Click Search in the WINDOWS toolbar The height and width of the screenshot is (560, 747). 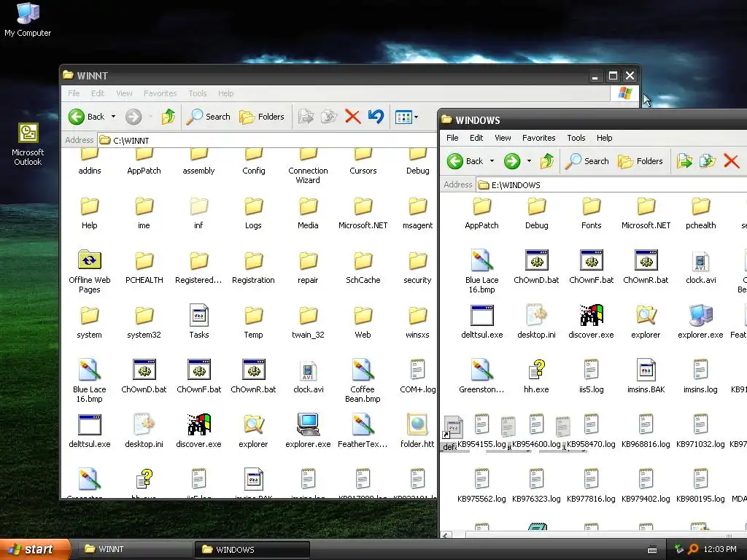(587, 161)
